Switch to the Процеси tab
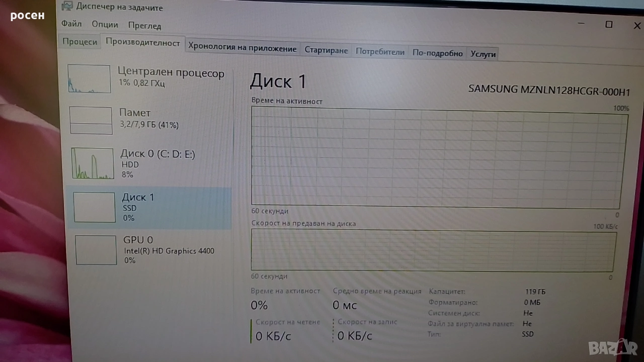Screen dimensions: 644x362 (x=79, y=42)
